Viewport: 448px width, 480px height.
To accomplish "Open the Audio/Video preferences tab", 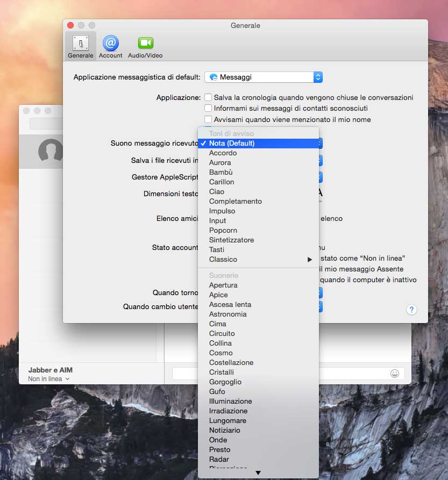I will click(145, 46).
